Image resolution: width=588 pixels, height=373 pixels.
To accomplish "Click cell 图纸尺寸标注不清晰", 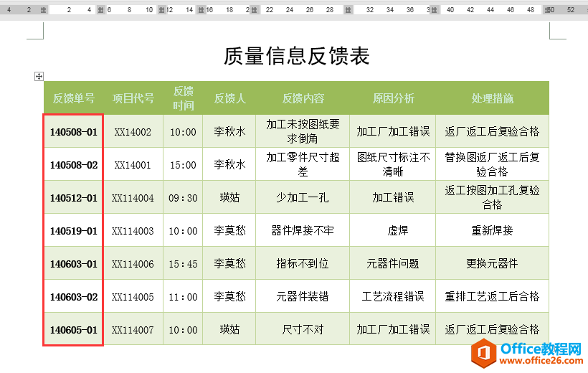I will pyautogui.click(x=393, y=164).
